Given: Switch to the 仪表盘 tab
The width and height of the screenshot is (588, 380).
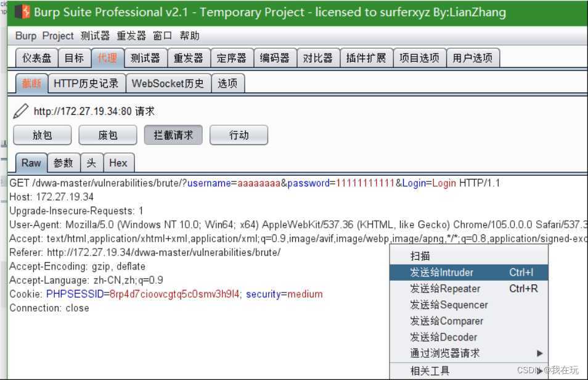Looking at the screenshot, I should pos(37,58).
